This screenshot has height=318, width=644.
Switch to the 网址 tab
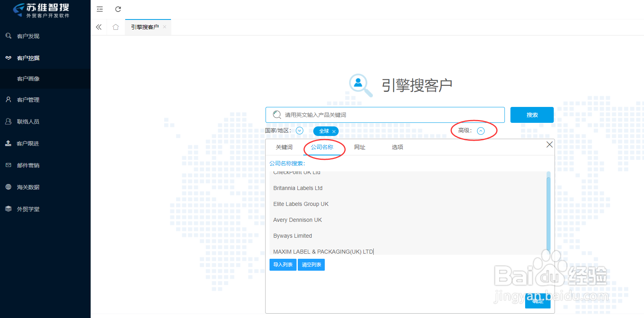point(360,147)
